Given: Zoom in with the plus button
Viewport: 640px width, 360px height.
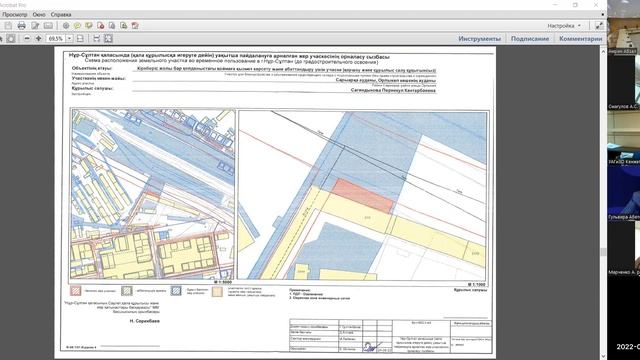Looking at the screenshot, I should coord(38,38).
